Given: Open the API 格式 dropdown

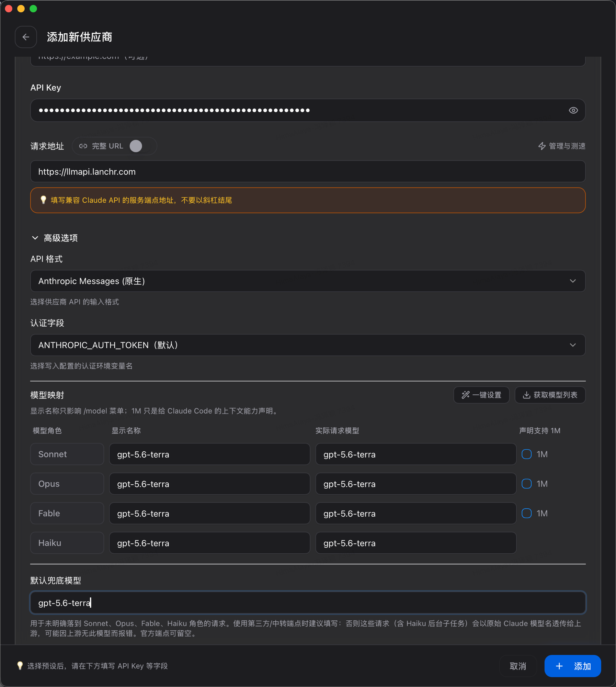Looking at the screenshot, I should [308, 281].
